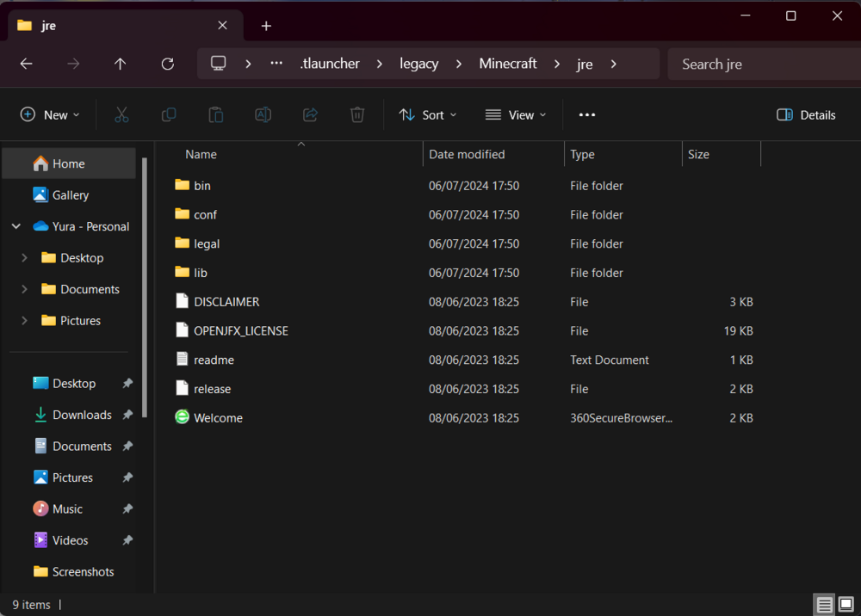Refresh the jre folder view
The width and height of the screenshot is (861, 616).
pyautogui.click(x=168, y=64)
